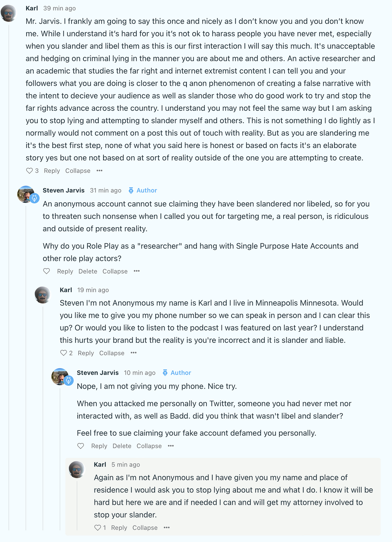Viewport: 392px width, 542px height.
Task: Click Author badge on 31 min comment
Action: [x=143, y=191]
